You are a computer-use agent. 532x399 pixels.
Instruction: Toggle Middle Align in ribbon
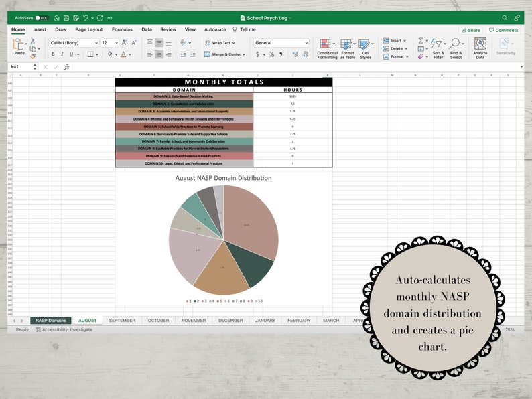point(159,43)
